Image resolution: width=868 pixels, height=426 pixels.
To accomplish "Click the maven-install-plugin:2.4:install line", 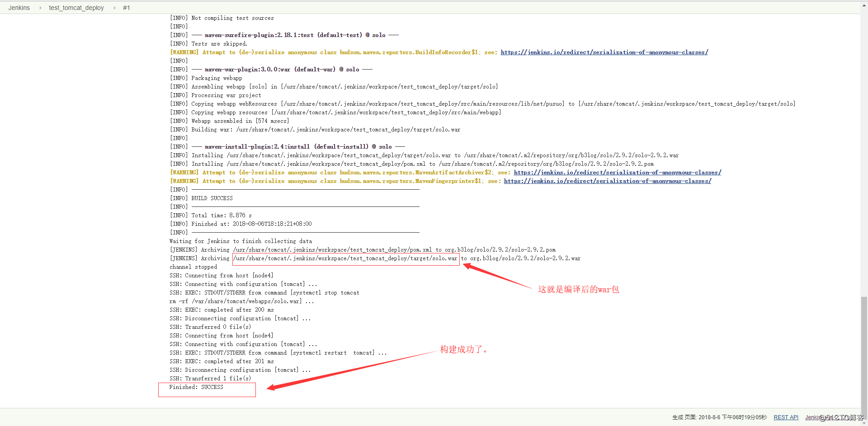I will [x=288, y=147].
